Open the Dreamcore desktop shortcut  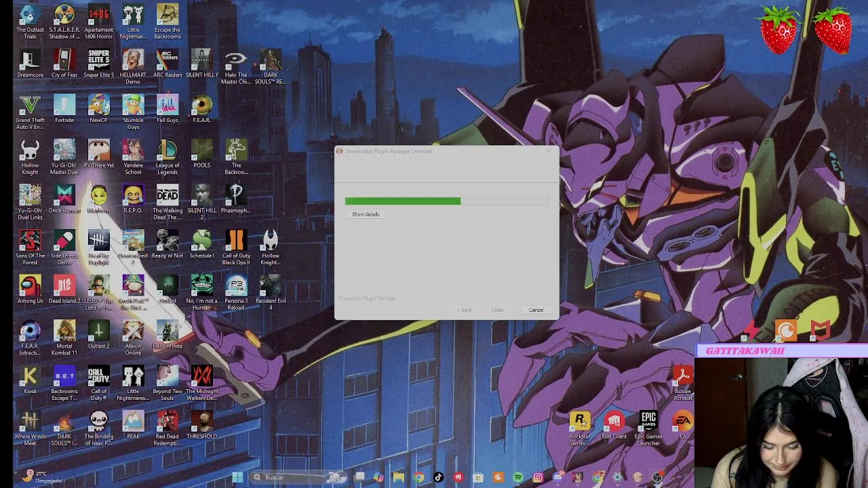click(30, 64)
